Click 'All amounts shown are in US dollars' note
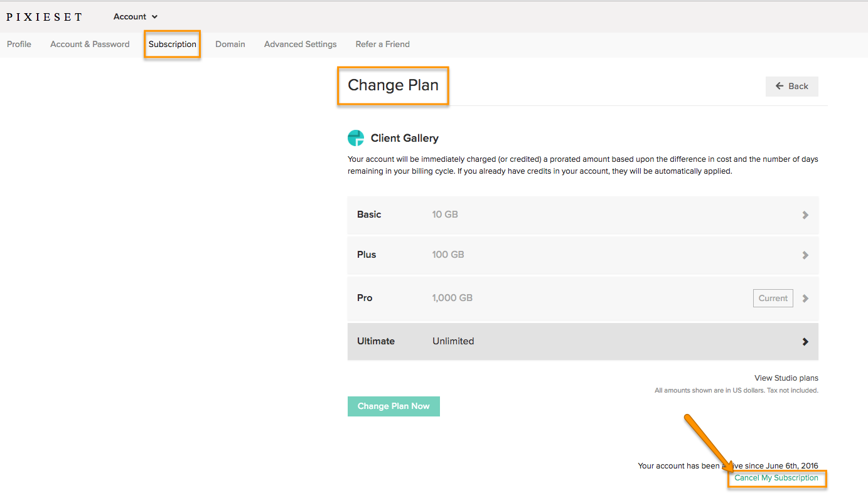Screen dimensions: 868x498 (x=736, y=391)
